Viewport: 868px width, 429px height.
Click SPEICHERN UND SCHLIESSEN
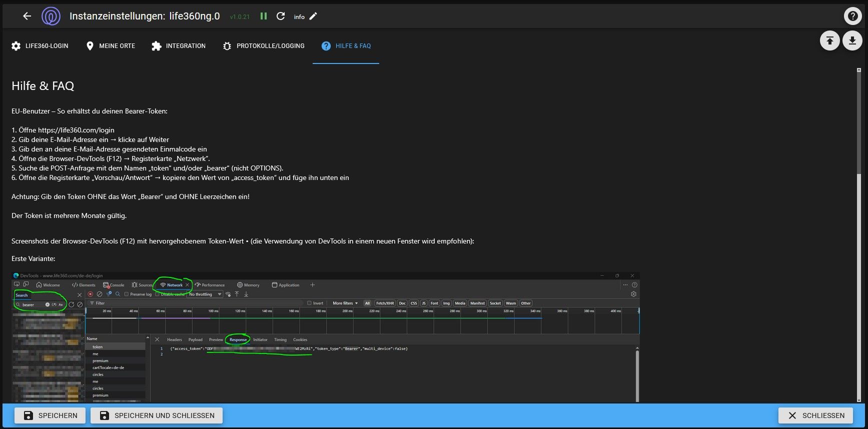point(157,415)
